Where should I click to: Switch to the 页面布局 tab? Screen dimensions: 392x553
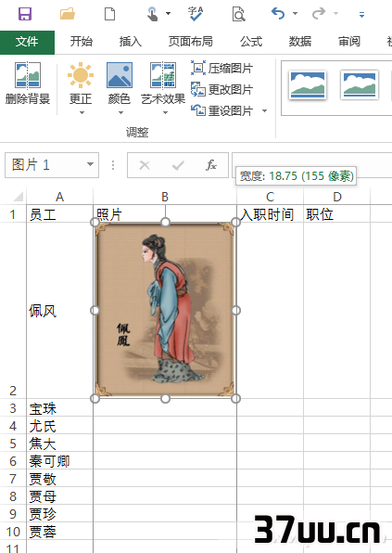click(191, 42)
